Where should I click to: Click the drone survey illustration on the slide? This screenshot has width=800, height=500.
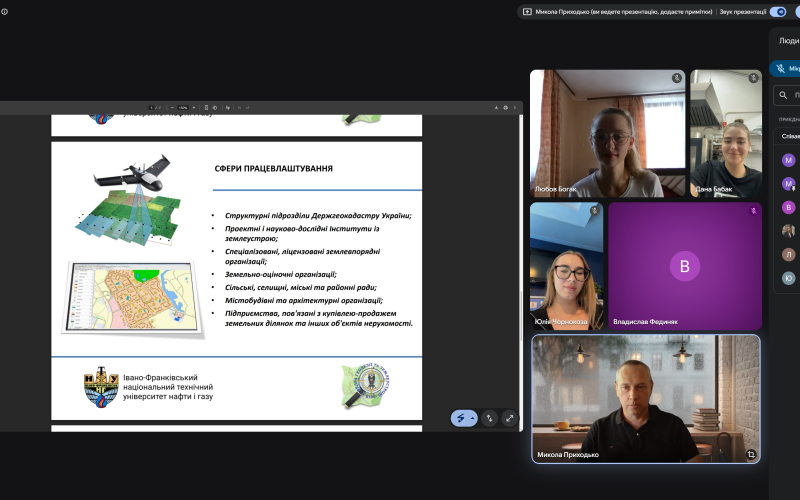pyautogui.click(x=130, y=199)
